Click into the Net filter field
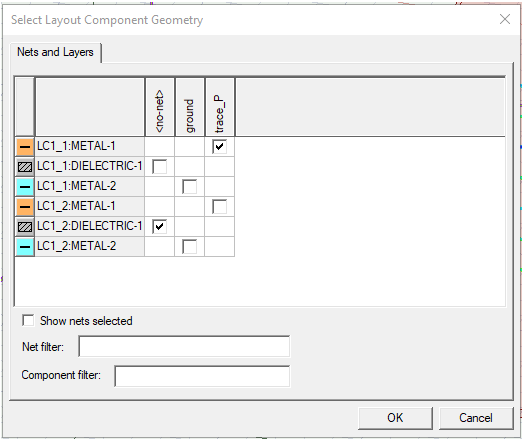The width and height of the screenshot is (524, 440). [x=184, y=346]
